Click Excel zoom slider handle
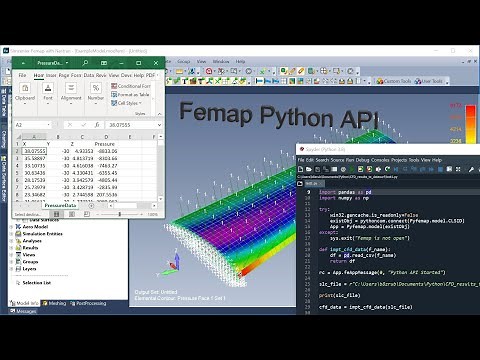This screenshot has width=480, height=360. (119, 214)
